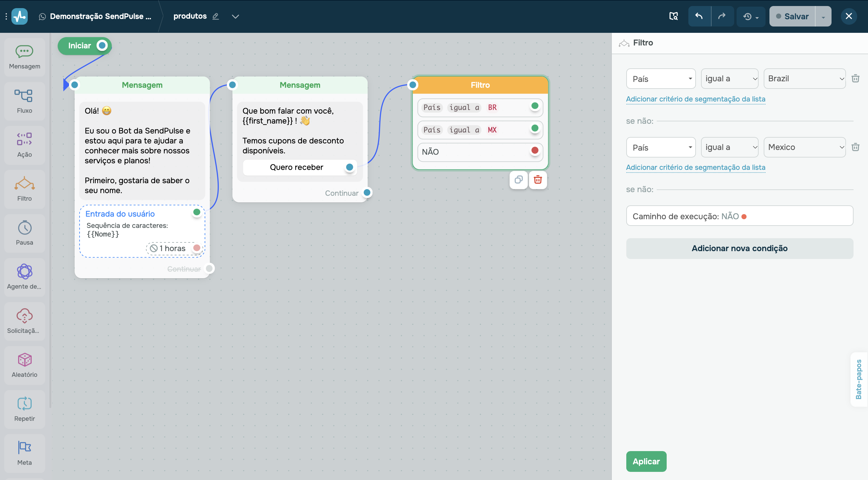Click Adicionar nova condição button
The image size is (868, 480).
[740, 248]
